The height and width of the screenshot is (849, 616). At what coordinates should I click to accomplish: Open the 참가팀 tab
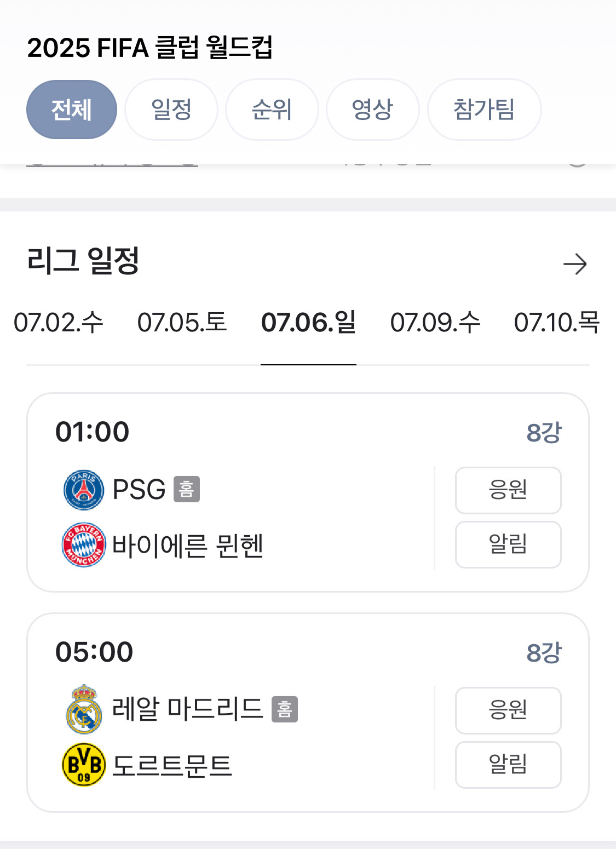(x=485, y=110)
